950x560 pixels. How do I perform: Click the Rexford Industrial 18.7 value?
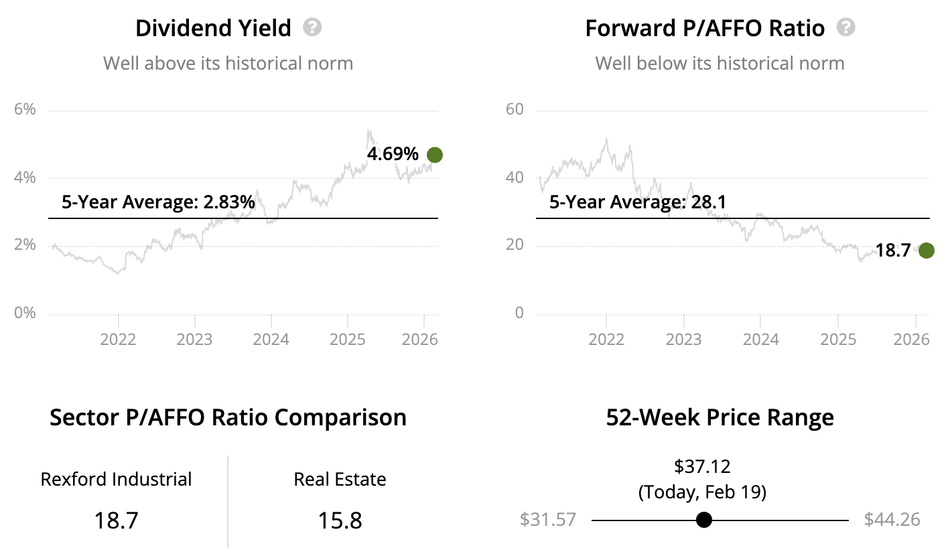[117, 520]
